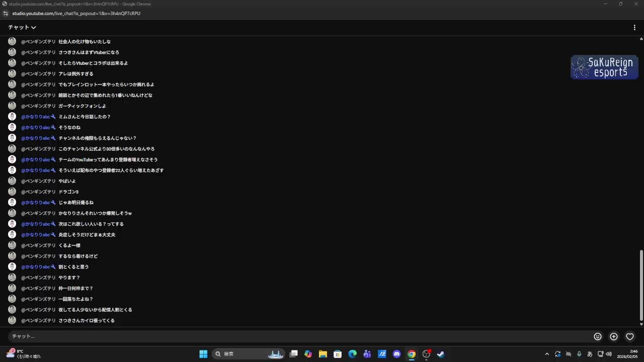Open Copilot from the taskbar
The height and width of the screenshot is (362, 644).
pos(308,354)
